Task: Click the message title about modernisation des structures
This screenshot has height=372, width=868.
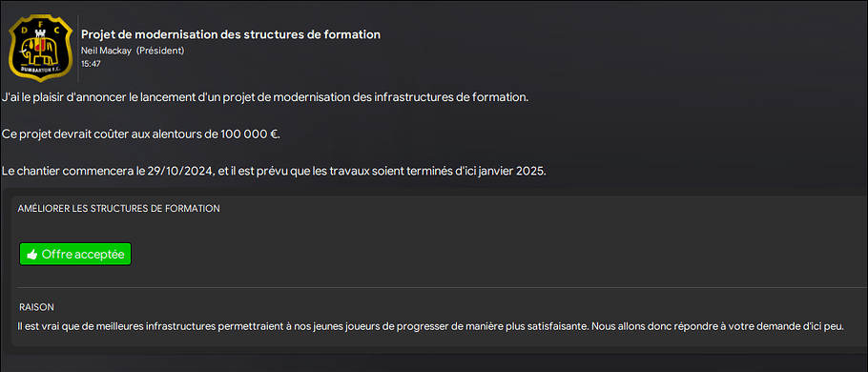Action: tap(231, 34)
